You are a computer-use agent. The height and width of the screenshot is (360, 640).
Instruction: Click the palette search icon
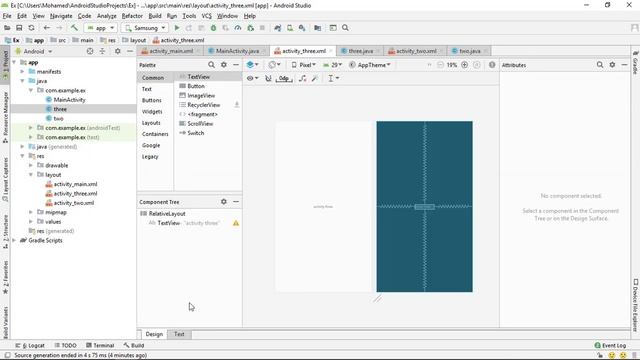(211, 64)
